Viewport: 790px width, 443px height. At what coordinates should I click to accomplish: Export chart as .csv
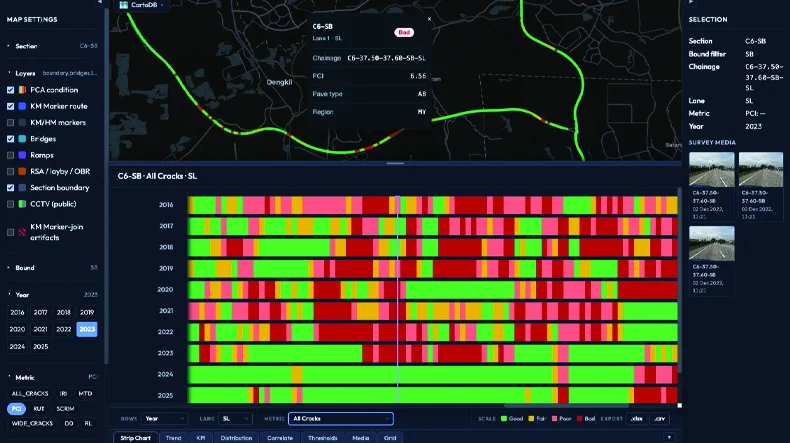pos(660,419)
